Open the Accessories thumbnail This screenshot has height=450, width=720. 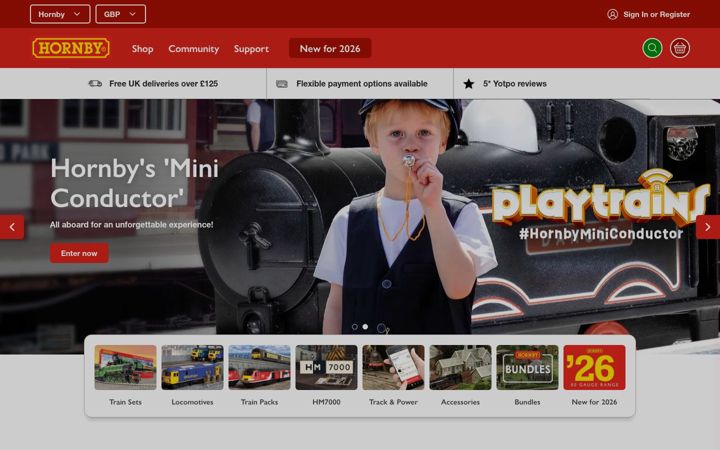(x=461, y=367)
